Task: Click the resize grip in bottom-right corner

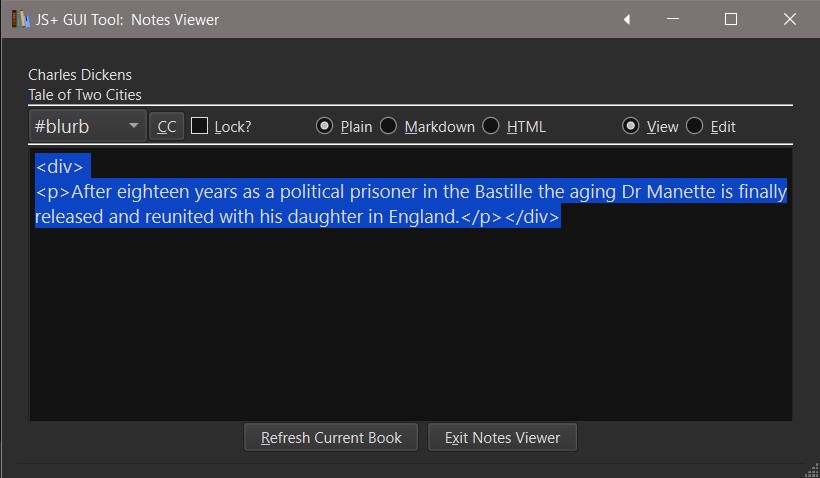Action: [811, 470]
